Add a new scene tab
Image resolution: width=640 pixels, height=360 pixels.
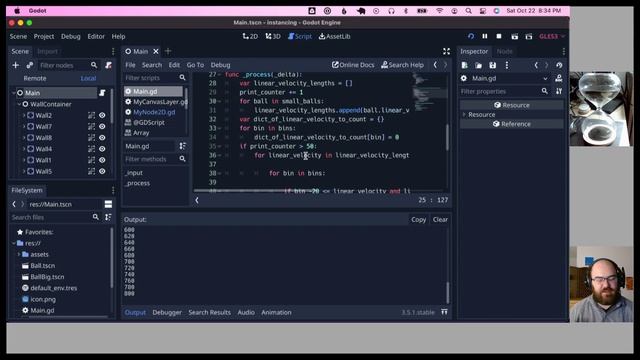(168, 51)
